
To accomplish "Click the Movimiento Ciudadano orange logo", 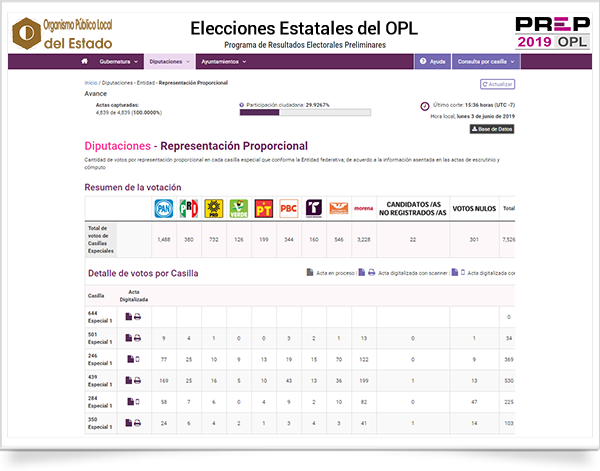I will [339, 209].
